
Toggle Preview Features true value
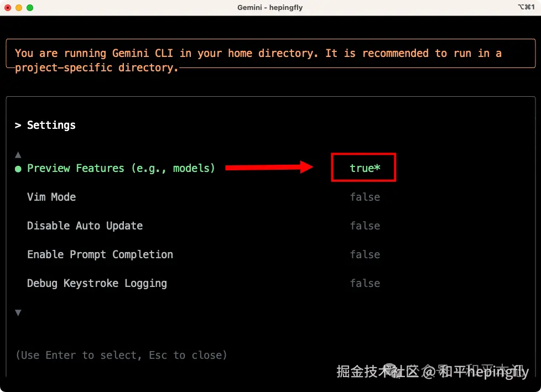pyautogui.click(x=365, y=168)
